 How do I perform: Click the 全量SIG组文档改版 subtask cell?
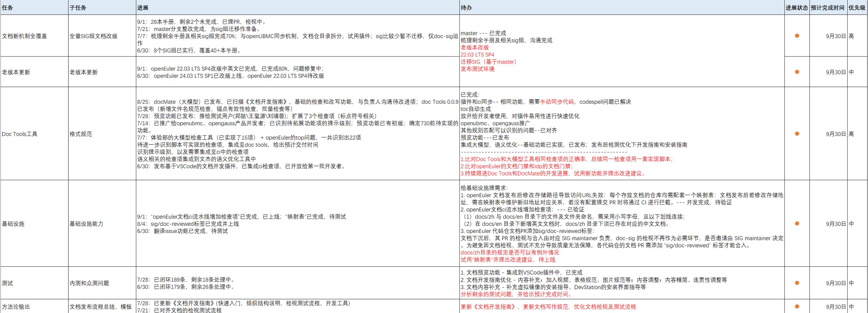click(x=93, y=36)
